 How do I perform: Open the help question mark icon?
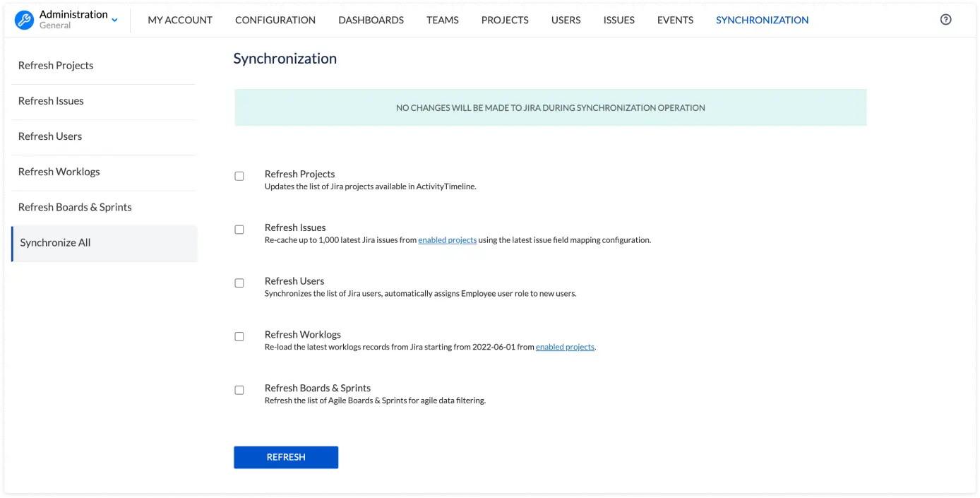click(945, 20)
